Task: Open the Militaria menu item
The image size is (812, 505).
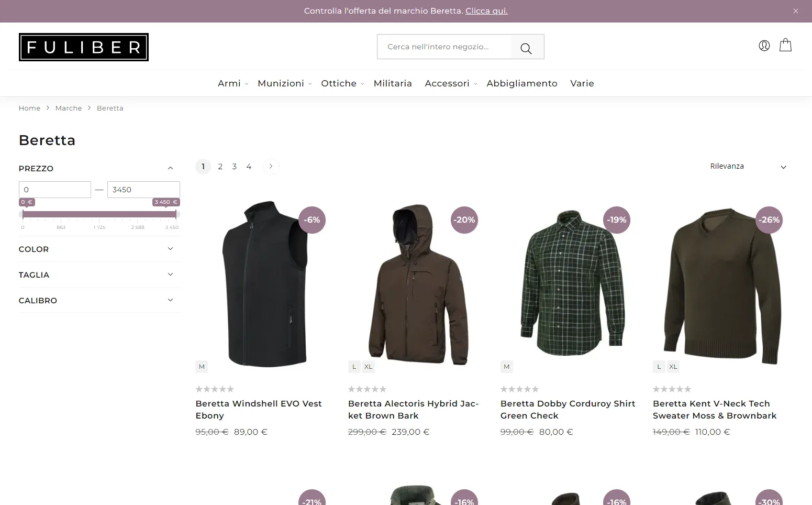Action: (x=393, y=83)
